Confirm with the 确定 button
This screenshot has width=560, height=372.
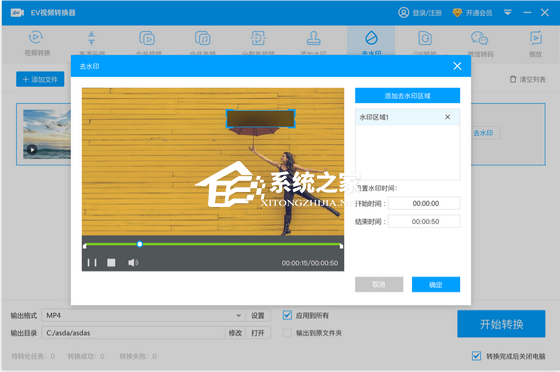[436, 285]
